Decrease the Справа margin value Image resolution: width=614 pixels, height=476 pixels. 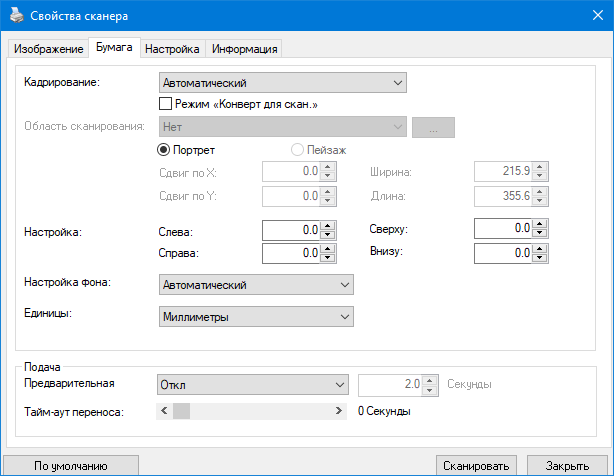(328, 257)
